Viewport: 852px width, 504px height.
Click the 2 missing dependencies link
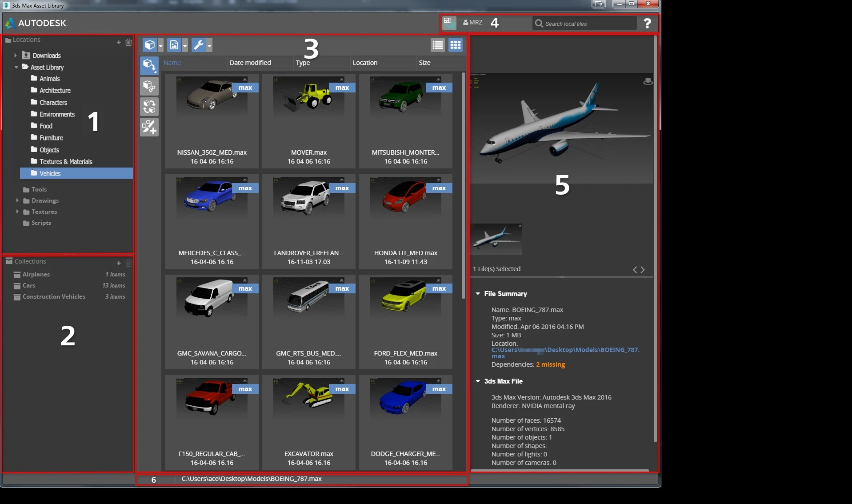pyautogui.click(x=550, y=364)
